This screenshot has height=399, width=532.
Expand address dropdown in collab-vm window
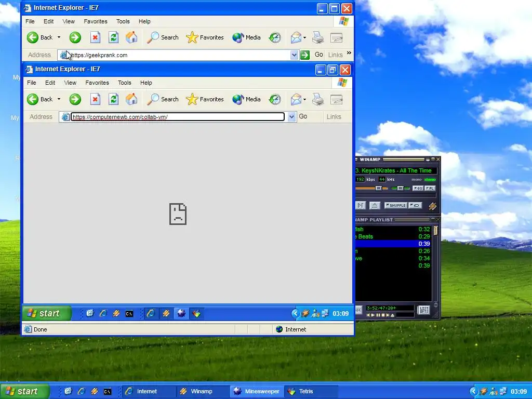(x=291, y=117)
